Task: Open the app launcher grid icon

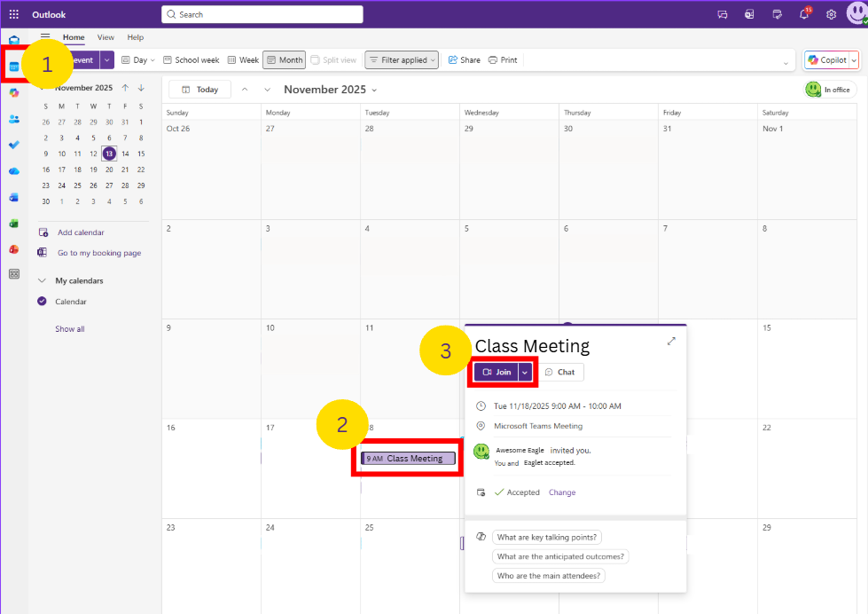Action: coord(13,13)
